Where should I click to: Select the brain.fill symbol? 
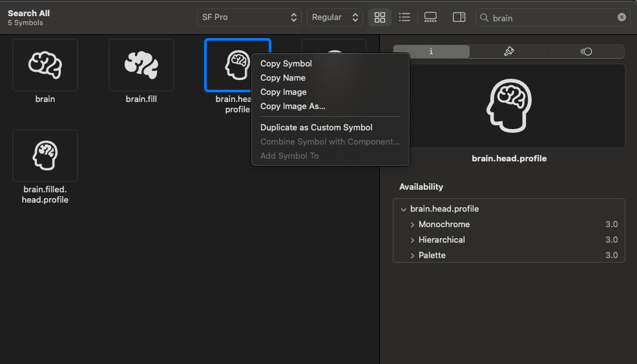tap(141, 65)
